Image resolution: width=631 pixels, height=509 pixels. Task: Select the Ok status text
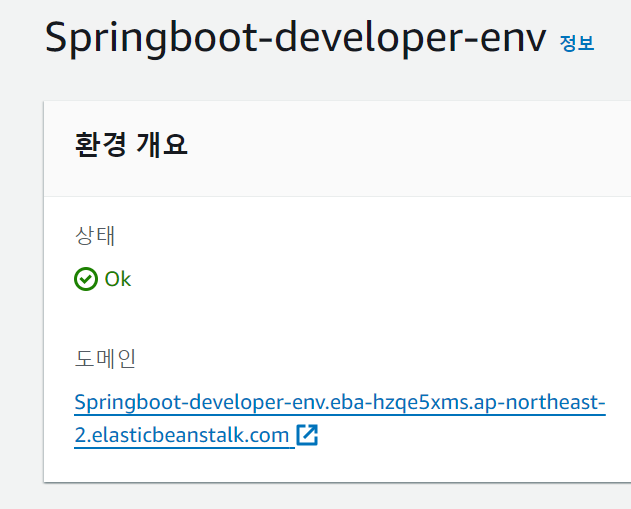[118, 279]
